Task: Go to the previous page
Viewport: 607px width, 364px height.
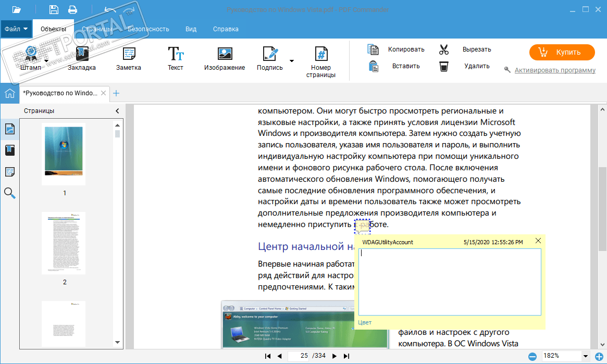Action: (x=279, y=356)
